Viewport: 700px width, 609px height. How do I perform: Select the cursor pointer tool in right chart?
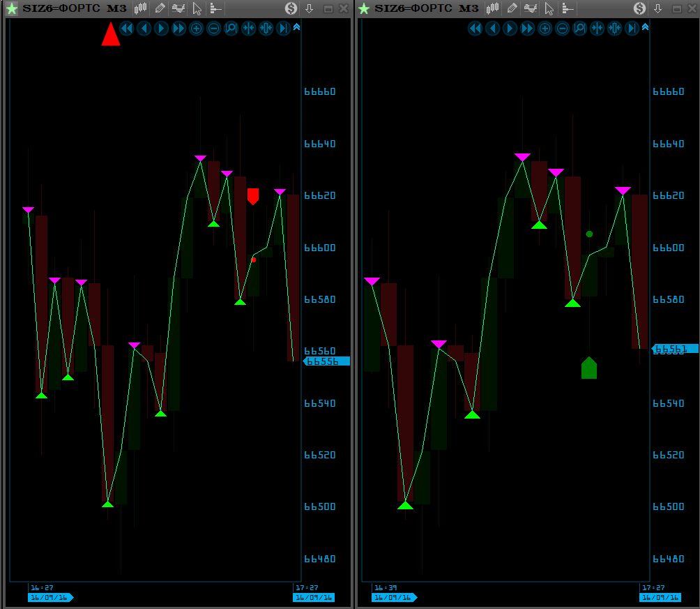[x=549, y=8]
